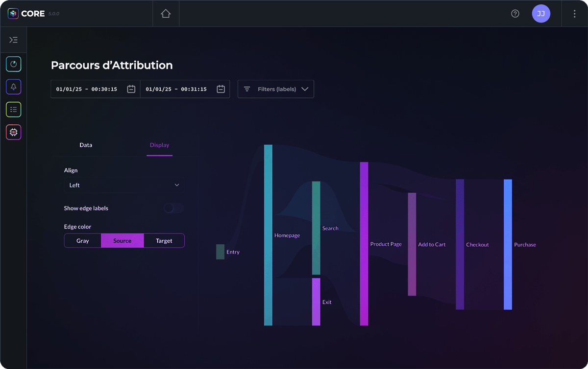Open the JJ user avatar button
The image size is (588, 369).
541,14
